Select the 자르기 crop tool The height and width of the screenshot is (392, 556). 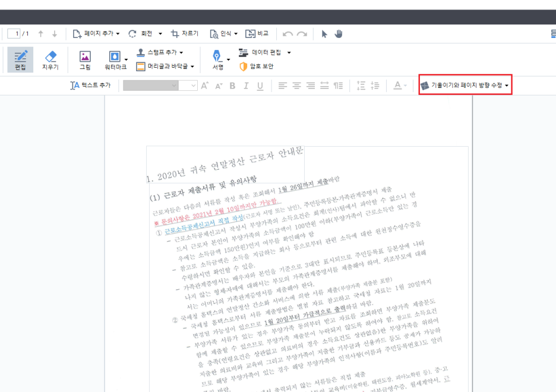[x=184, y=34]
